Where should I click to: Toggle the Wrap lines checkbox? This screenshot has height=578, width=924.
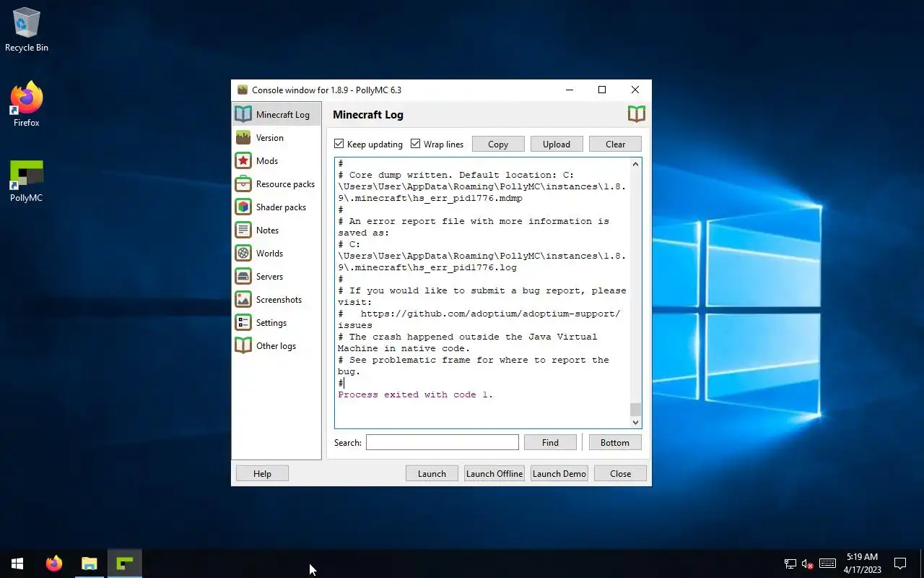coord(415,144)
